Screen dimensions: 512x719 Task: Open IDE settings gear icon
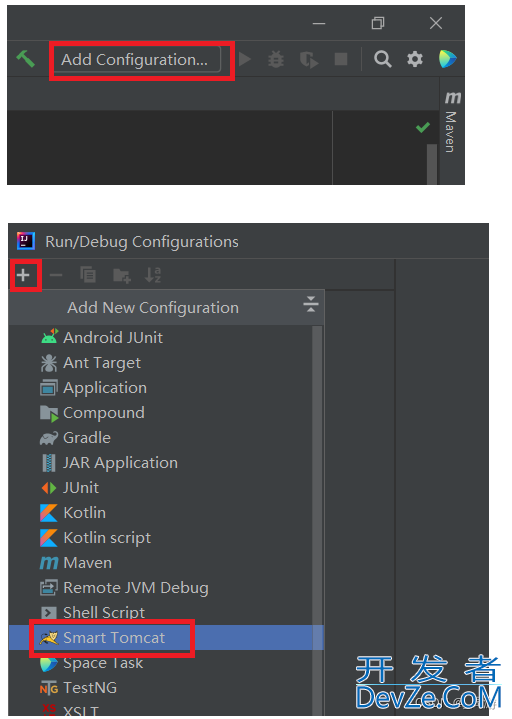coord(415,59)
